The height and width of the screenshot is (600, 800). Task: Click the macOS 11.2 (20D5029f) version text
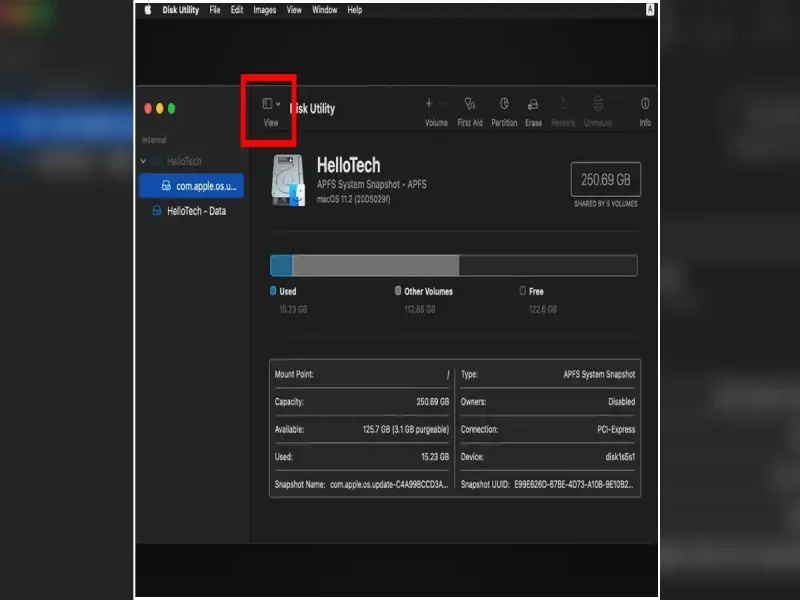pos(354,199)
